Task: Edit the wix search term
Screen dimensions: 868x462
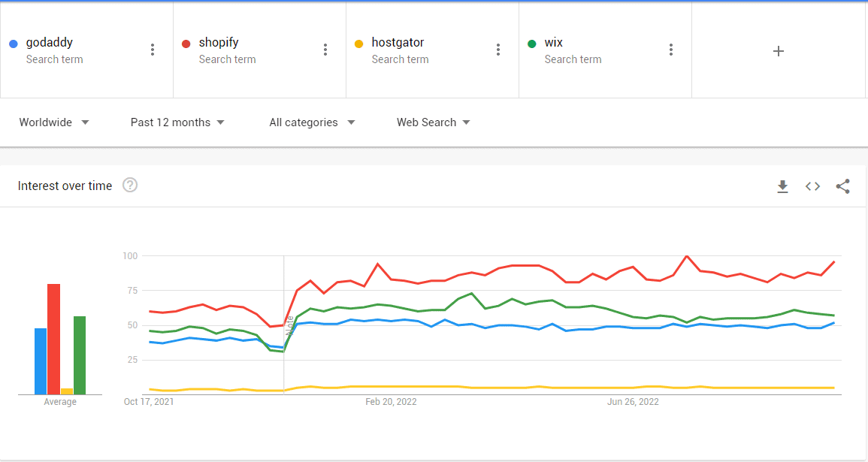Action: pyautogui.click(x=554, y=43)
